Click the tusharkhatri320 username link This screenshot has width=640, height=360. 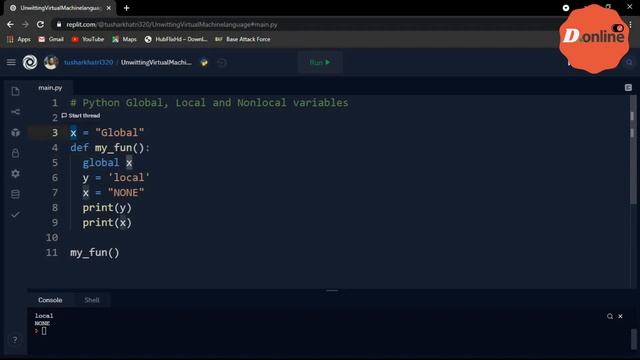point(88,62)
